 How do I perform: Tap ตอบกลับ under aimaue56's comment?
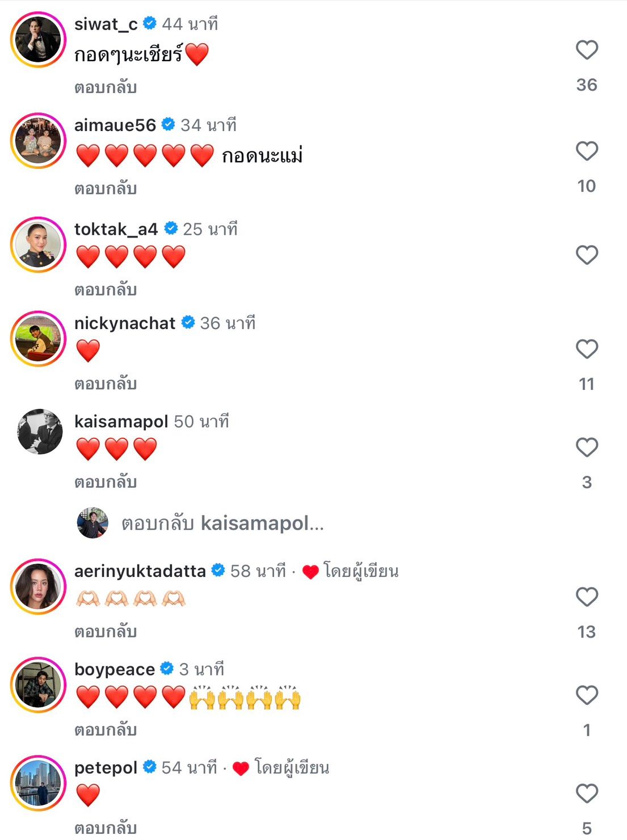(x=106, y=188)
